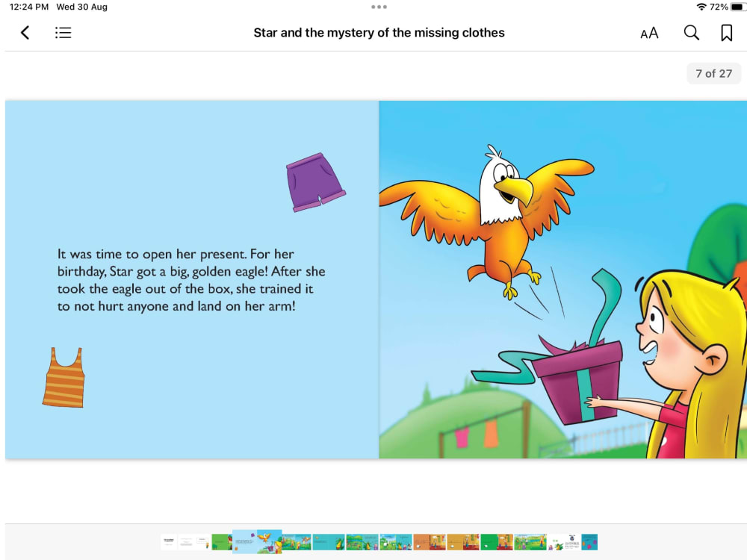Go to the thumbnail right after the current page
Screen dimensions: 747x560
[297, 542]
